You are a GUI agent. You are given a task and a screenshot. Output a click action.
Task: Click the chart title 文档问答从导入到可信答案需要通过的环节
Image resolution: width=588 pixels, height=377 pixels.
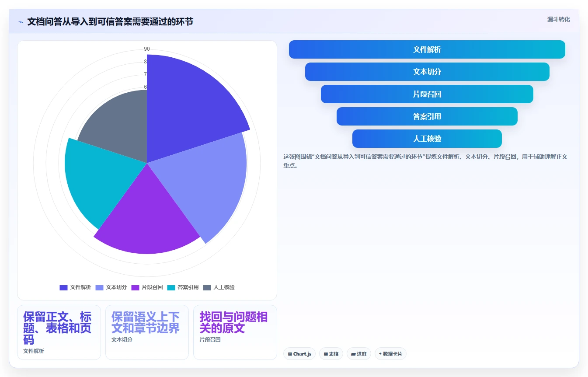(110, 22)
